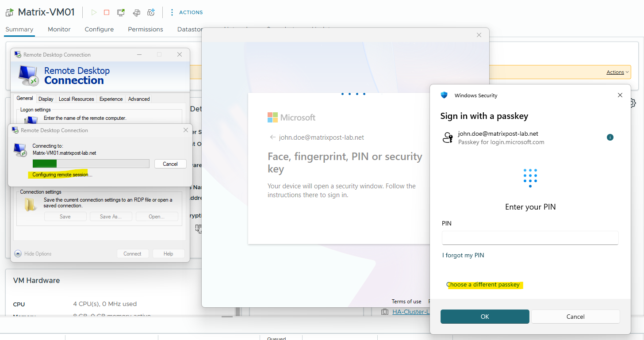This screenshot has height=340, width=644.
Task: Click the Save As... button
Action: point(111,217)
